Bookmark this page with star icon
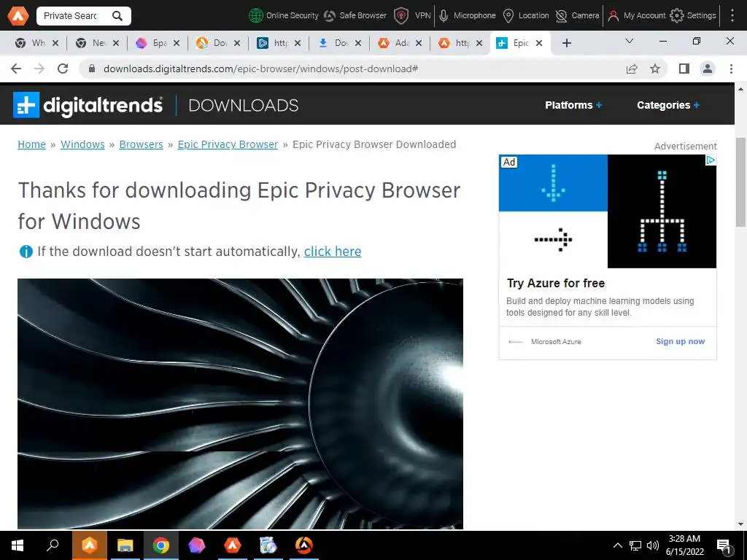Image resolution: width=747 pixels, height=560 pixels. pyautogui.click(x=655, y=69)
